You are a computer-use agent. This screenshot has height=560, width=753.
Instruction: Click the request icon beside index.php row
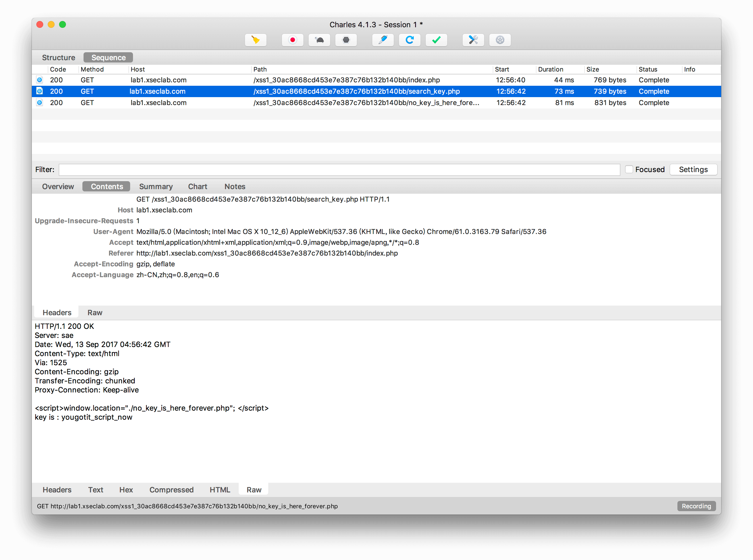(x=40, y=80)
